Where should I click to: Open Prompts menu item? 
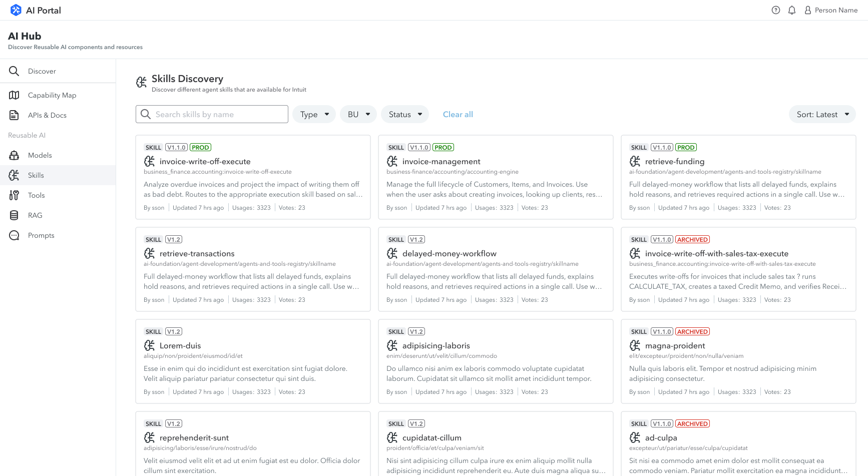[x=58, y=235]
